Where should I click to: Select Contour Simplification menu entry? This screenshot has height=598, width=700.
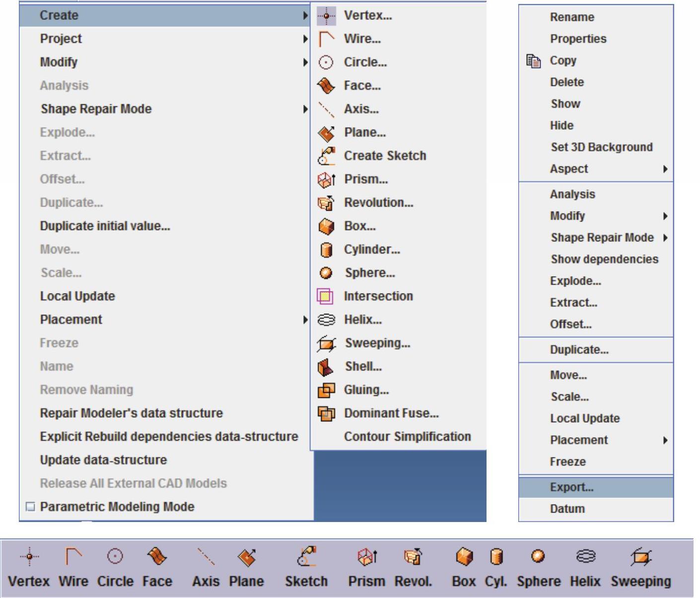(407, 437)
